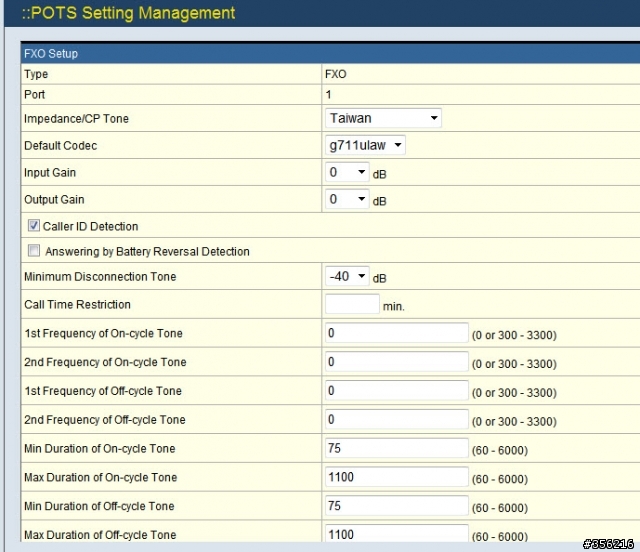Expand the Output Gain dB dropdown

tap(347, 199)
